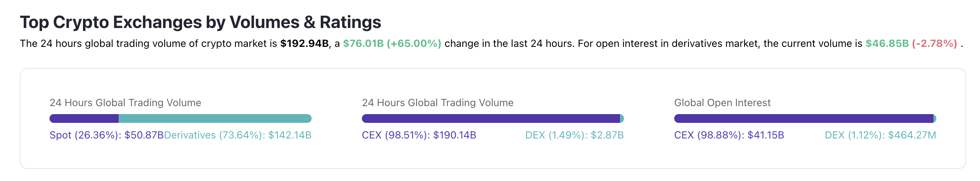
Task: Click the small teal DEX end of the trading volume bar
Action: click(x=622, y=119)
